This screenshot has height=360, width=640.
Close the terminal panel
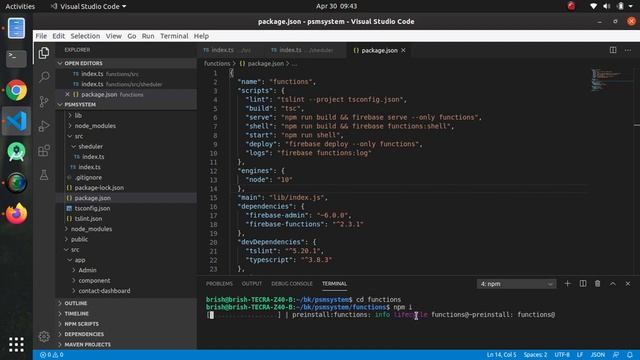point(628,284)
